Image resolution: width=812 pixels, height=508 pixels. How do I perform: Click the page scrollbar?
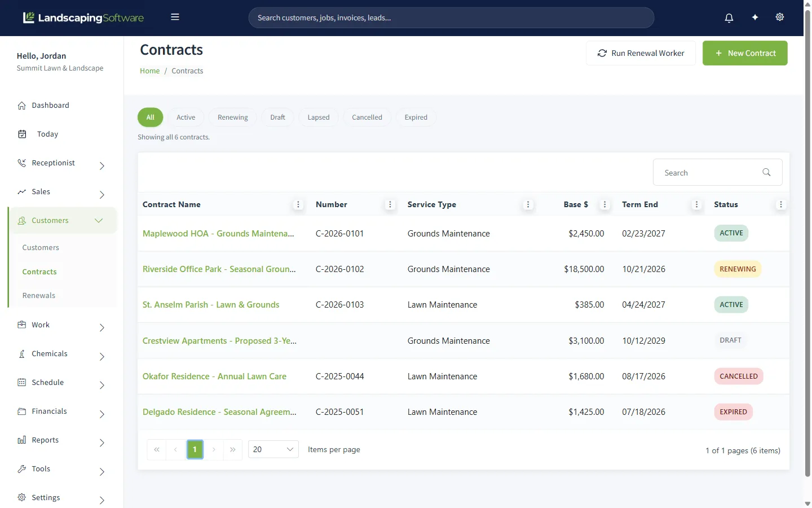tap(807, 243)
